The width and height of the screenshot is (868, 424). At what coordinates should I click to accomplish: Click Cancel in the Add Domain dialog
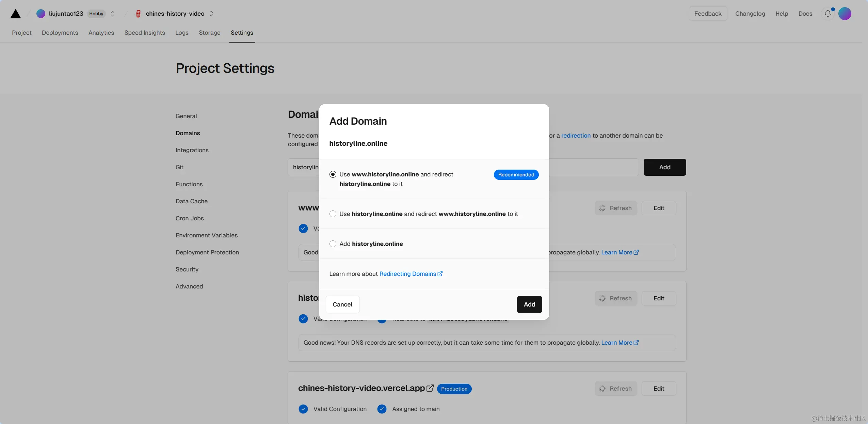342,304
